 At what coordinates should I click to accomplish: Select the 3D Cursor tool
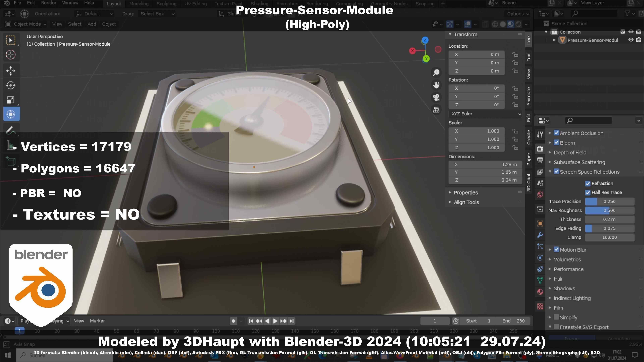11,55
